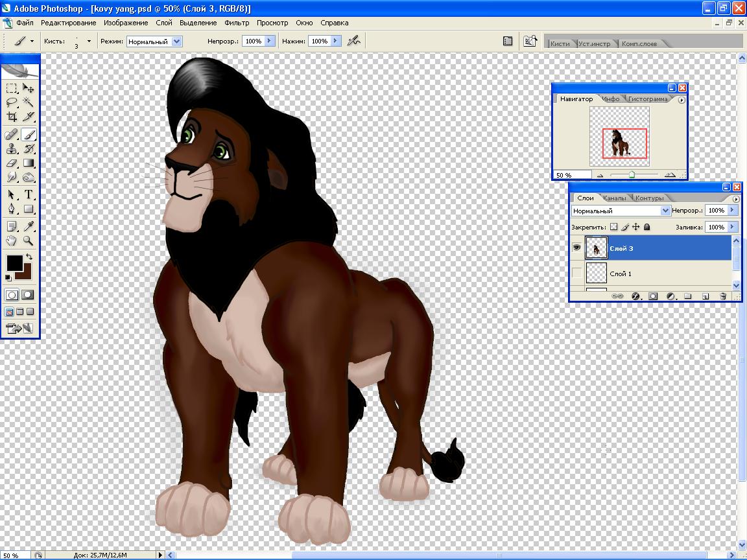Switch to the Каналы tab
The image size is (747, 560).
pos(614,198)
